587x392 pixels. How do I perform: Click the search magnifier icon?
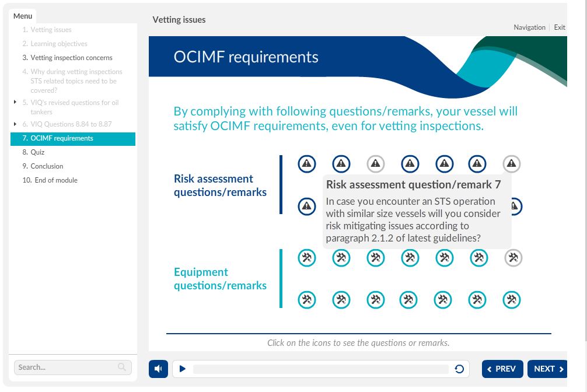click(x=122, y=367)
